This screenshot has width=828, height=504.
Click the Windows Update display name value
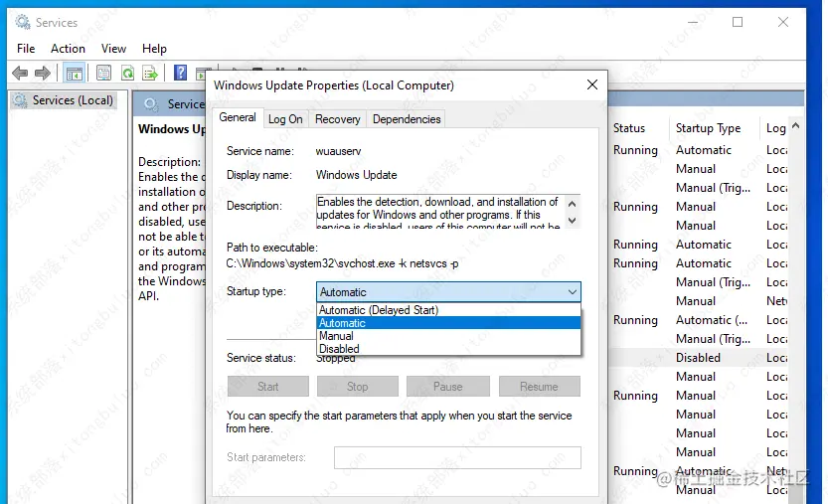(357, 175)
